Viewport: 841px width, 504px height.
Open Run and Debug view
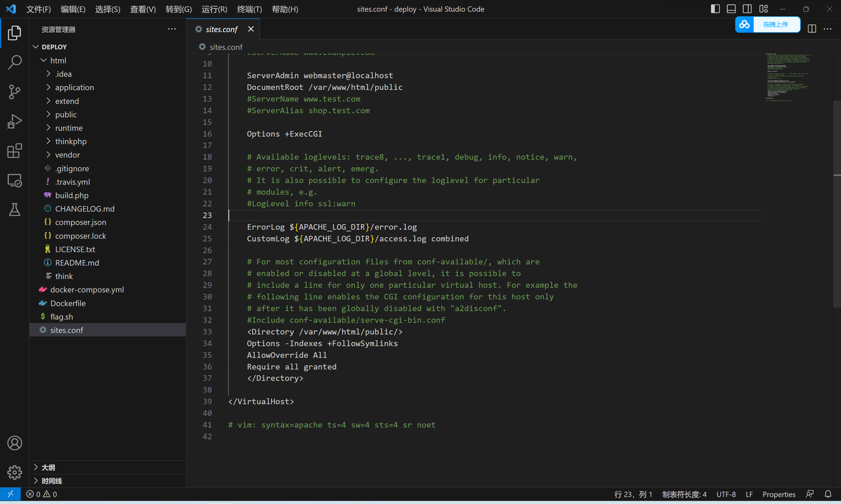[14, 121]
